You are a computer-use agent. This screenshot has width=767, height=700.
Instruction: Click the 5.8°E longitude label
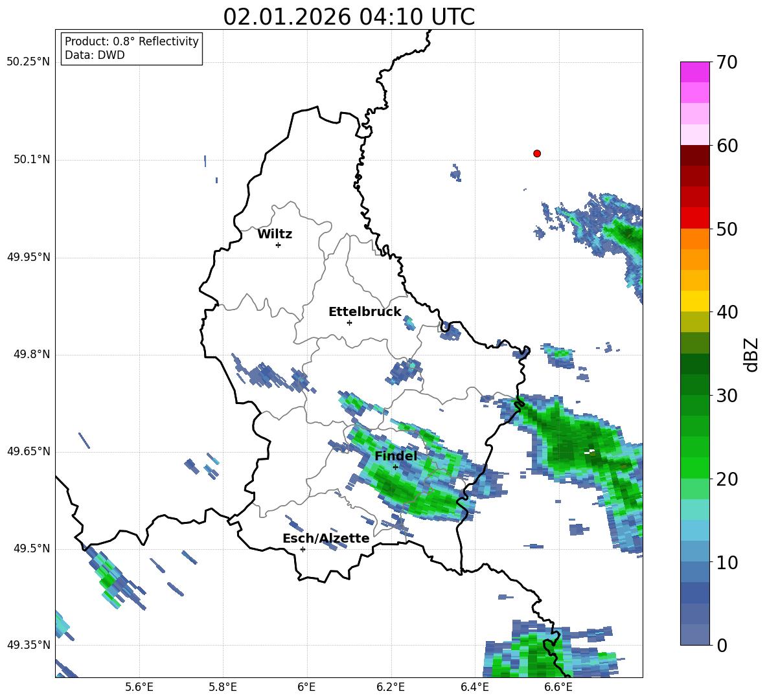223,687
